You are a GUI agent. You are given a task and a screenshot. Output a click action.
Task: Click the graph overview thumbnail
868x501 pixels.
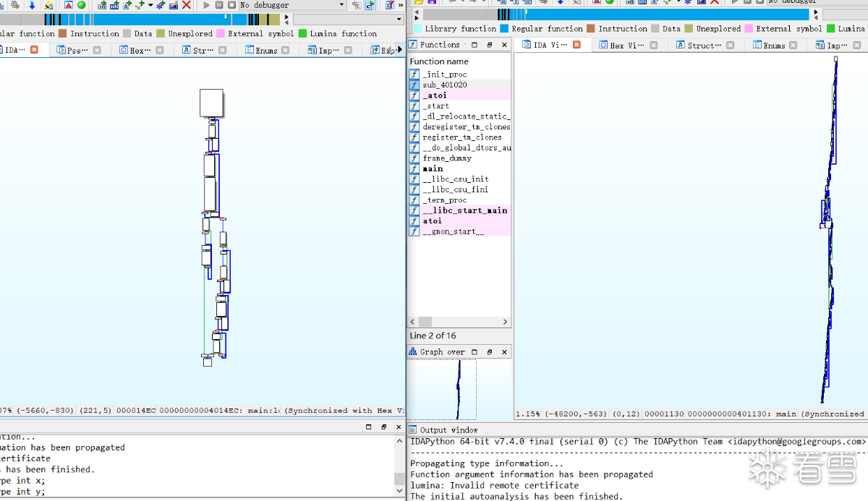442,390
